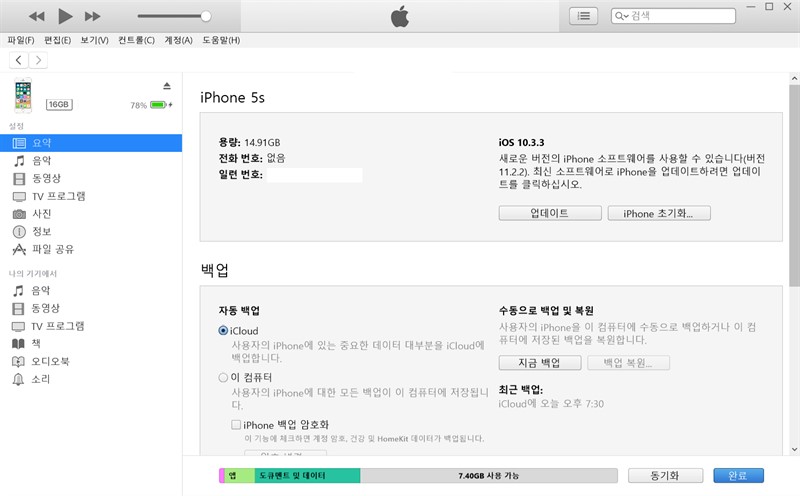Image resolution: width=800 pixels, height=496 pixels.
Task: Click the scrollbar down arrow
Action: 794,450
